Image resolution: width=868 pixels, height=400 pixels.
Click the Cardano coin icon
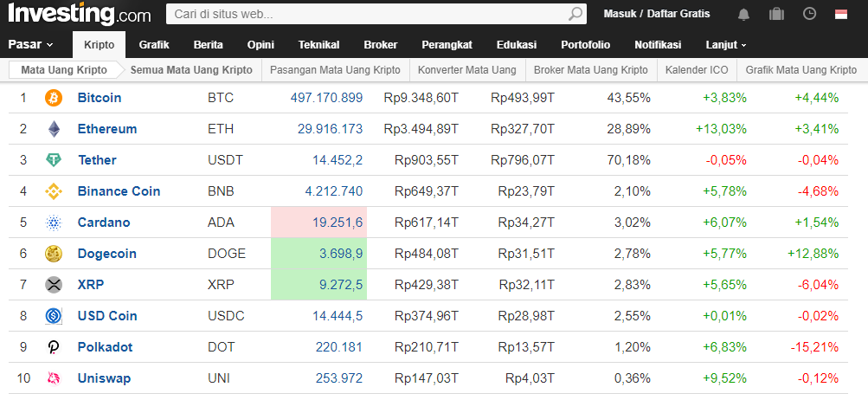point(54,223)
